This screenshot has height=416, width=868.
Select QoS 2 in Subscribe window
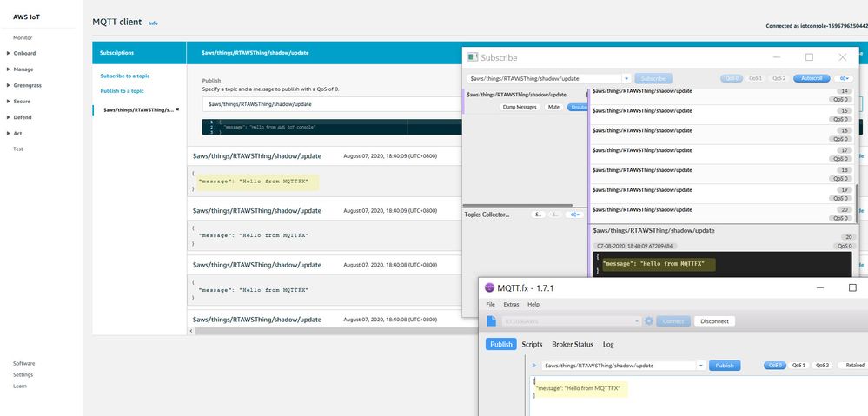[779, 78]
